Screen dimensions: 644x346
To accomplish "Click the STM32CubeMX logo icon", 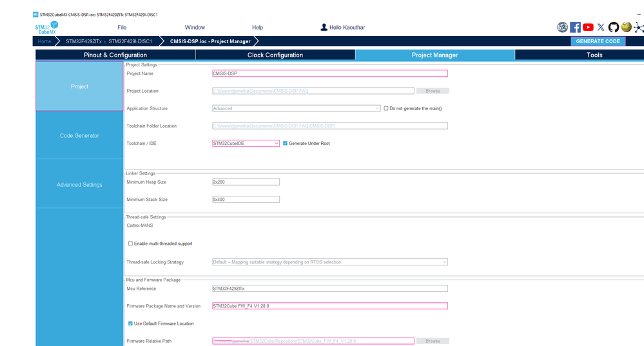I will [x=46, y=28].
